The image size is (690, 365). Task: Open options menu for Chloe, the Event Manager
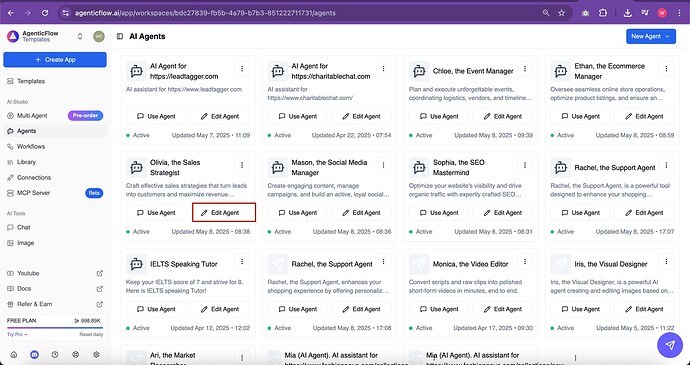coord(525,69)
